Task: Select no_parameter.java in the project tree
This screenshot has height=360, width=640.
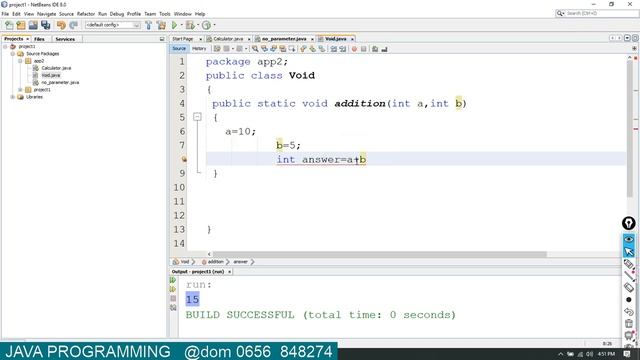Action: 60,82
